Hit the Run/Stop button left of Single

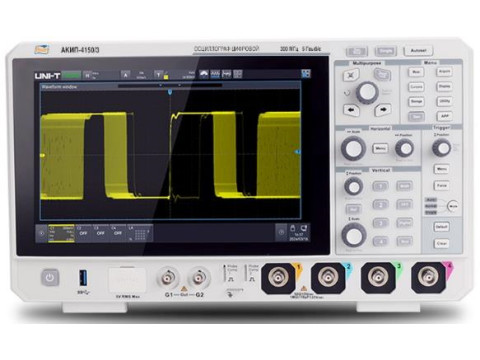click(x=357, y=52)
